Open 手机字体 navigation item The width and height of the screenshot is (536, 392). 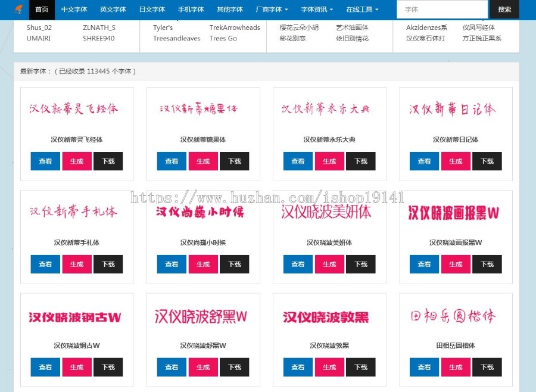click(x=191, y=10)
